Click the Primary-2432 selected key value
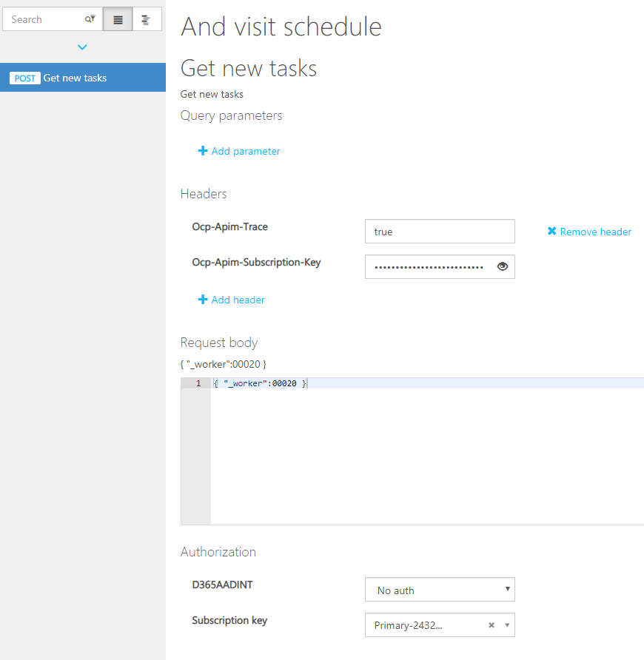The height and width of the screenshot is (660, 644). [409, 625]
